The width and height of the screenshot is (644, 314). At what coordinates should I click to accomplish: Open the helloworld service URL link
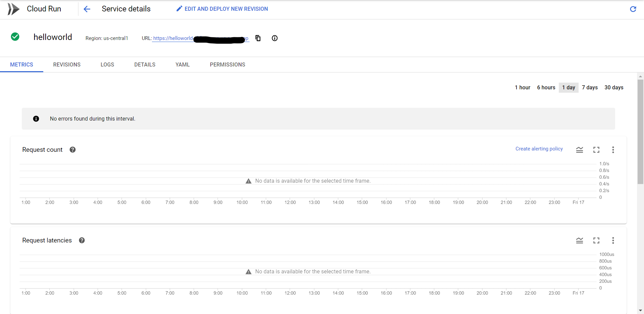[x=201, y=38]
